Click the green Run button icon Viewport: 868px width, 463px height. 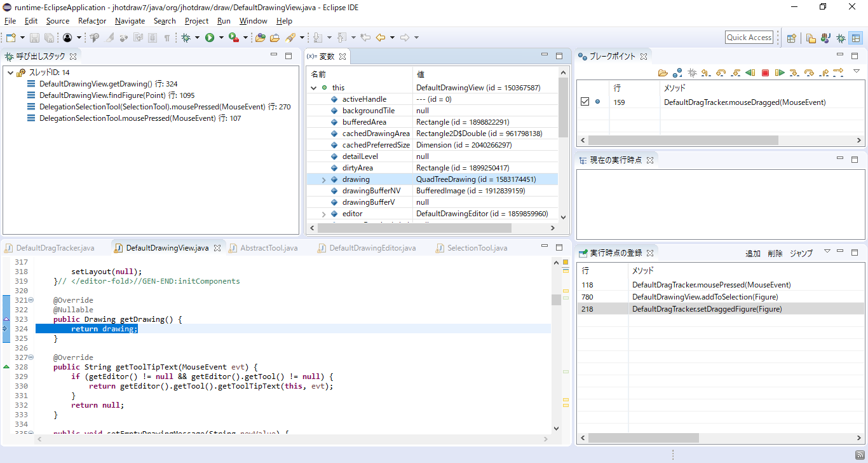pyautogui.click(x=210, y=38)
